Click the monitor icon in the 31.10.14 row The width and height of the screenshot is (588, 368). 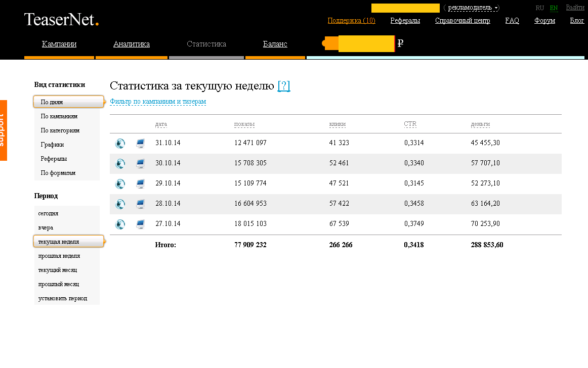140,144
